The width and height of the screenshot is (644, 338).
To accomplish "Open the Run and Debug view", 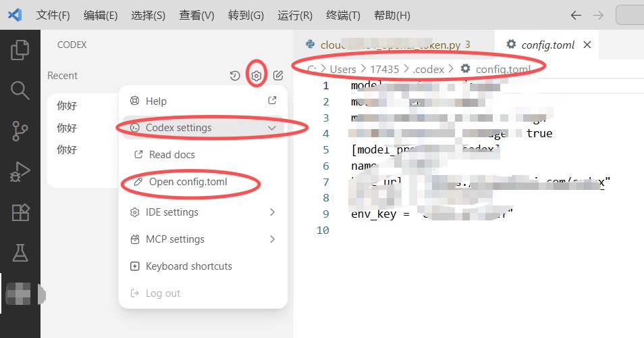I will 20,172.
